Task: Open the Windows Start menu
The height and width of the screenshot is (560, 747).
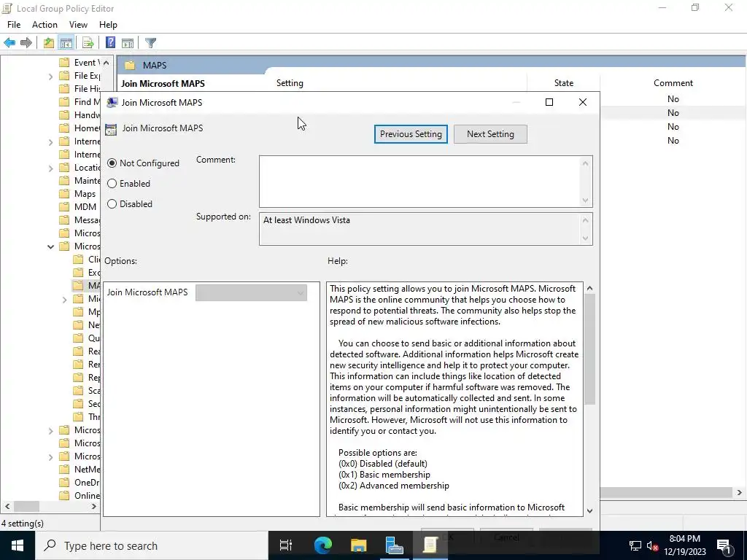Action: point(18,545)
